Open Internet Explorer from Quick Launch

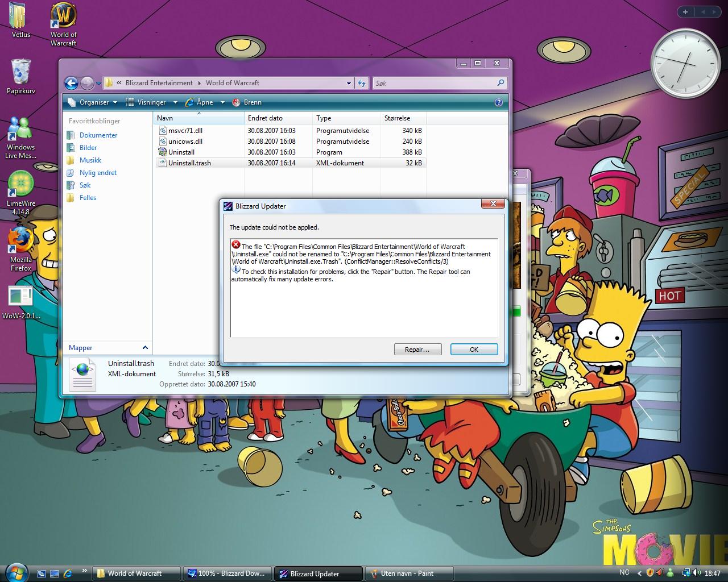(68, 573)
